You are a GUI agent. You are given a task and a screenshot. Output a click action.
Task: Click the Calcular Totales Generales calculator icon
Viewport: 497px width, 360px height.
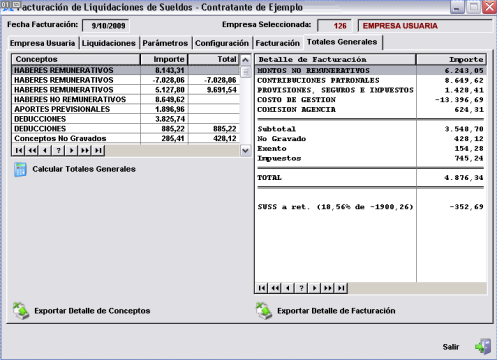click(20, 169)
